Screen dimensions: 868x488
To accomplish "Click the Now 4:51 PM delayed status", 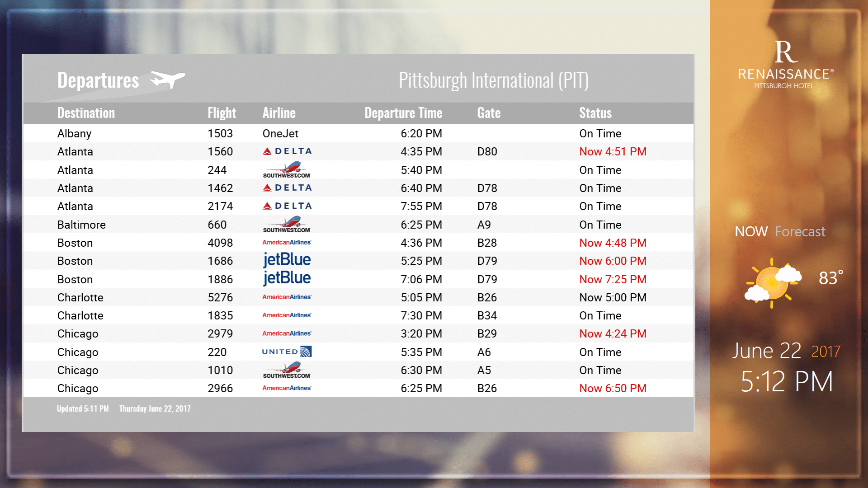I will point(613,152).
